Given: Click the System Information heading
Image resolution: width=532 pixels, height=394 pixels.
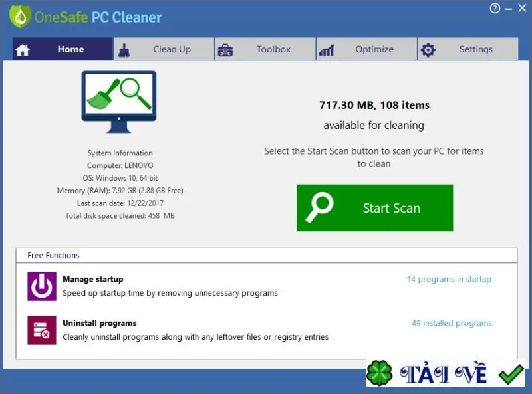Looking at the screenshot, I should pyautogui.click(x=120, y=153).
